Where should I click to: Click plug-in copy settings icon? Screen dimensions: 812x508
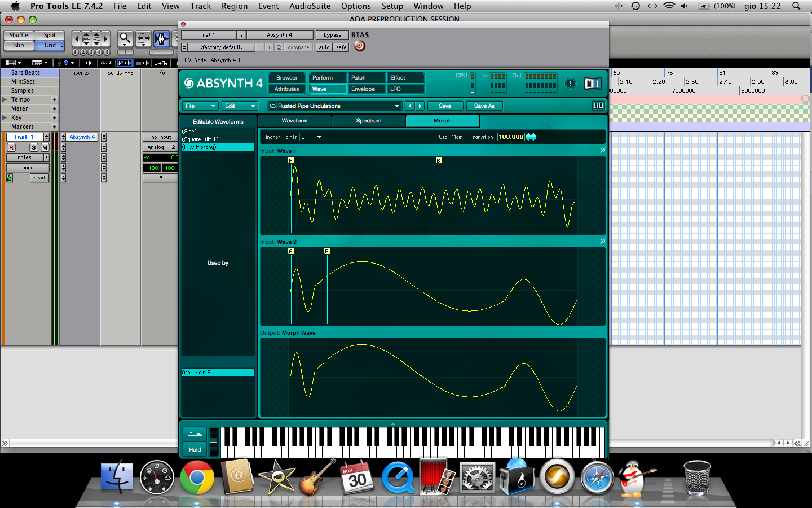tap(279, 47)
